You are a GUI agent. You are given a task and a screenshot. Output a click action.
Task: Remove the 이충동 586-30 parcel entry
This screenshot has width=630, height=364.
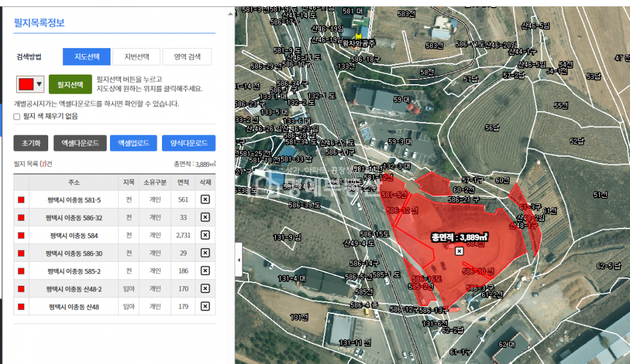(x=205, y=253)
